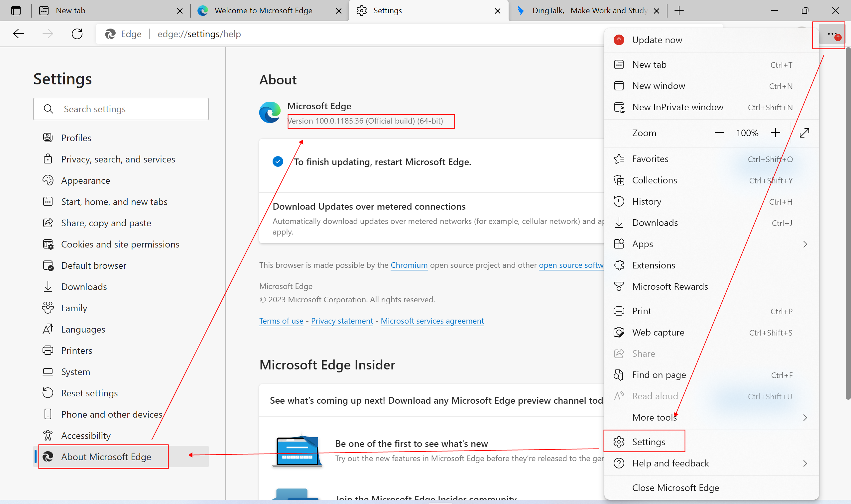Click the Find on page icon
The width and height of the screenshot is (851, 504).
pyautogui.click(x=619, y=375)
